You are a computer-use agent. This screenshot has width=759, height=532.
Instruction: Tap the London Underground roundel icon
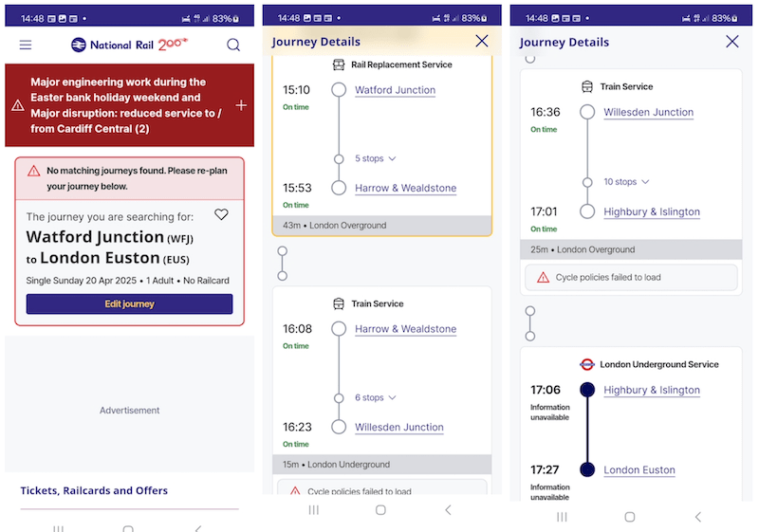click(586, 364)
